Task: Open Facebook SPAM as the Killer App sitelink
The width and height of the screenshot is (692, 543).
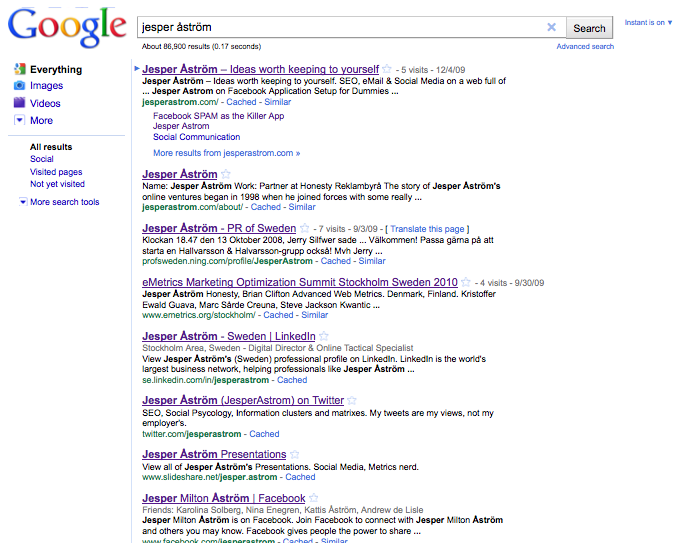Action: 218,116
